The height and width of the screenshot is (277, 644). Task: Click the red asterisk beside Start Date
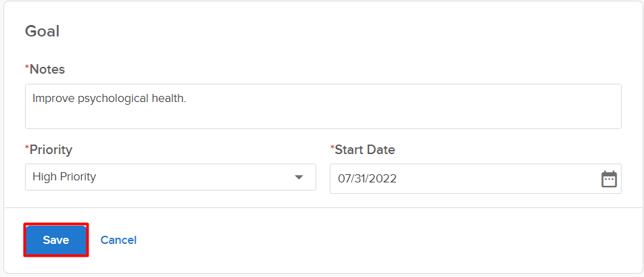pyautogui.click(x=332, y=148)
